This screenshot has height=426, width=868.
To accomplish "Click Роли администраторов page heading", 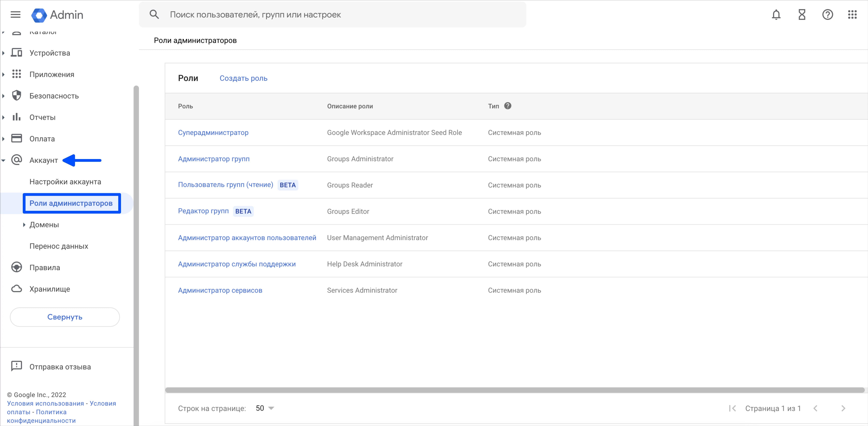I will coord(195,41).
